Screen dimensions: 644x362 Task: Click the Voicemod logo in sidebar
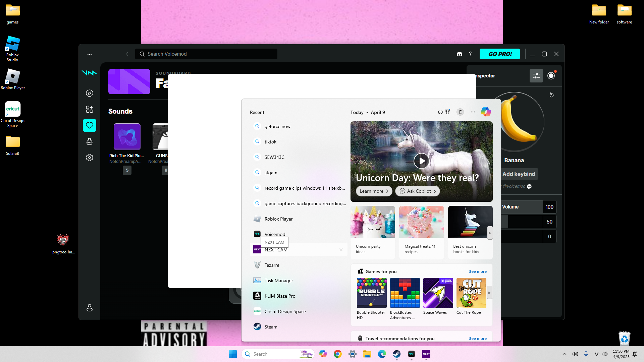click(90, 73)
